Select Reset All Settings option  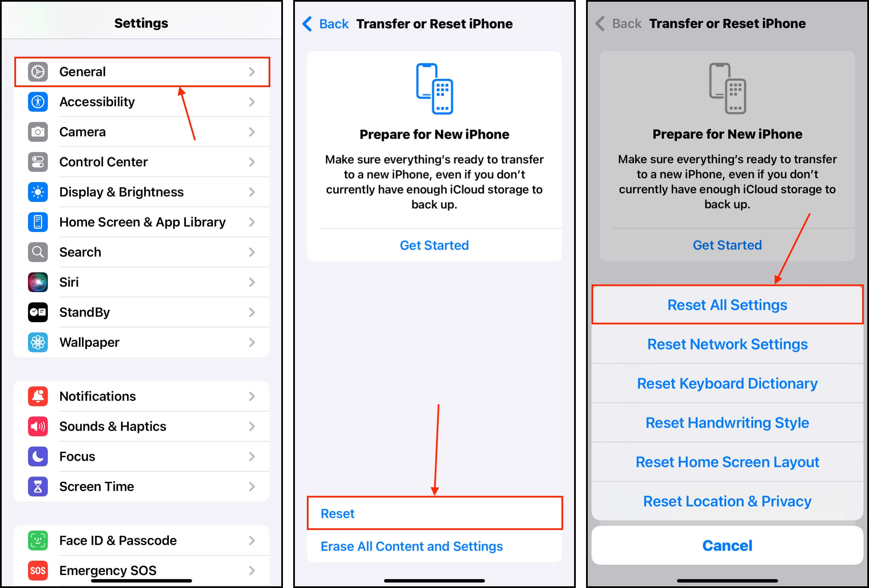click(724, 305)
